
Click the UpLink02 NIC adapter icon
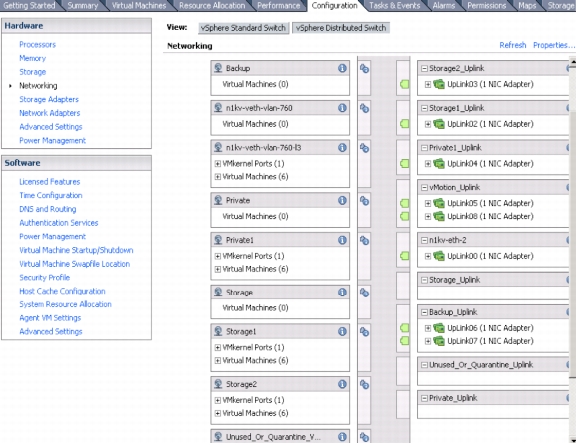(x=439, y=124)
